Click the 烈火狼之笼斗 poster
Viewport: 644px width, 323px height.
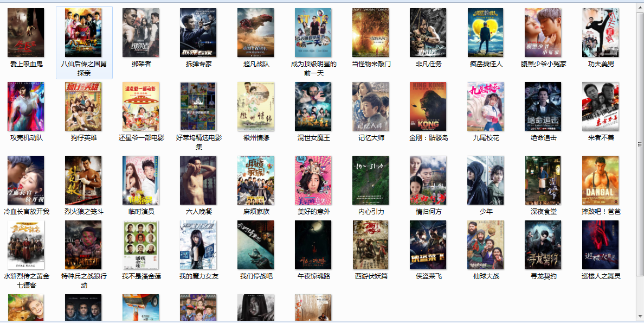point(83,180)
